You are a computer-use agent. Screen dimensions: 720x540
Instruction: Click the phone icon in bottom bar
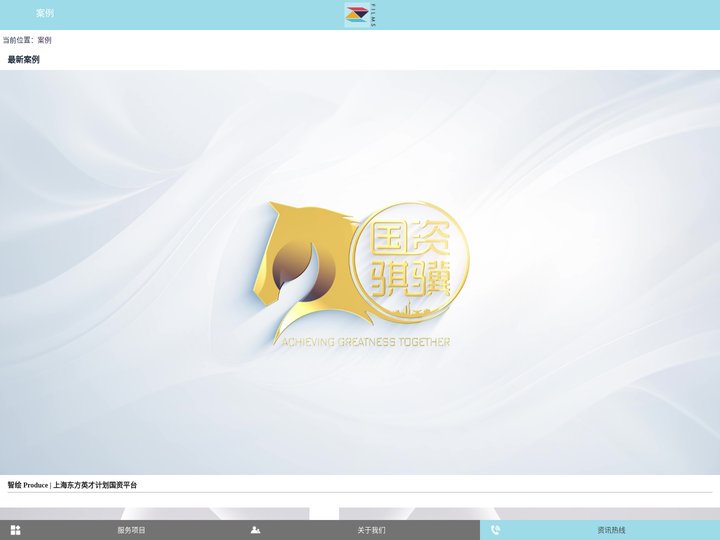[x=495, y=530]
